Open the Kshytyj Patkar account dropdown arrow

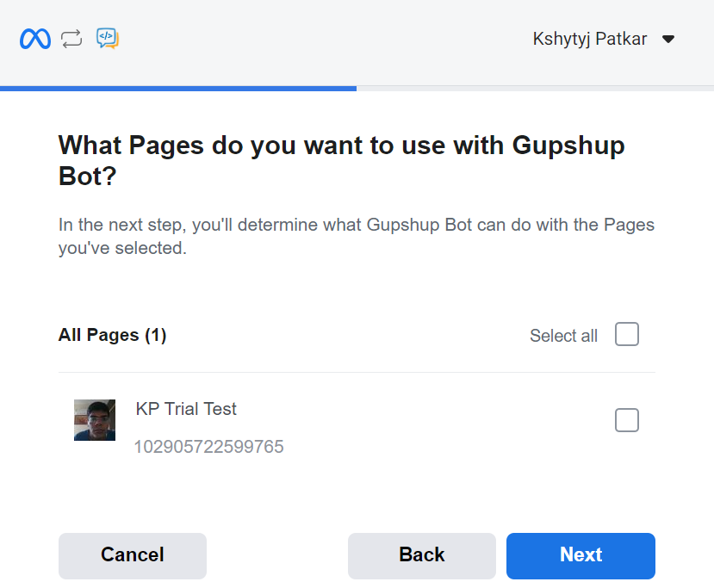[x=668, y=39]
